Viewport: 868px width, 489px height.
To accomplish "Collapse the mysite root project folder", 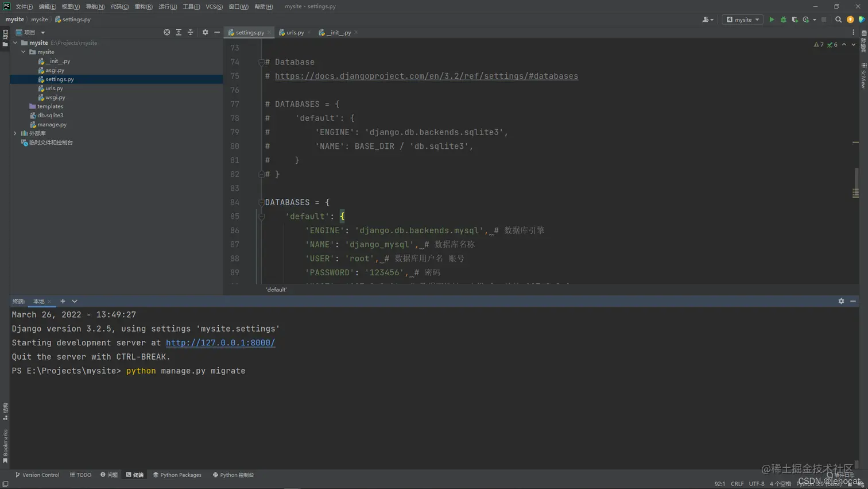I will coord(15,43).
